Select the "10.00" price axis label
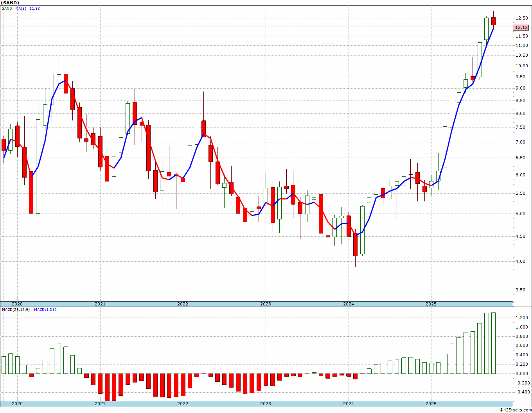The width and height of the screenshot is (532, 413). [x=522, y=66]
